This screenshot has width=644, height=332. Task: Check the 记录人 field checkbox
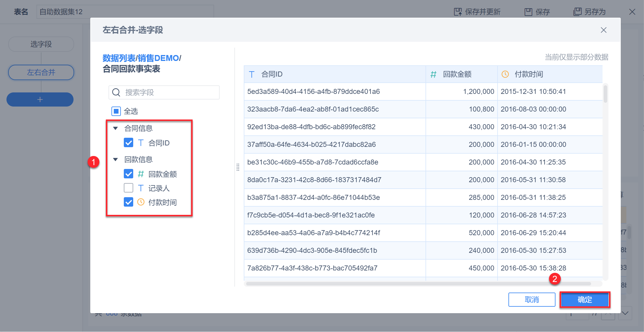click(x=129, y=188)
